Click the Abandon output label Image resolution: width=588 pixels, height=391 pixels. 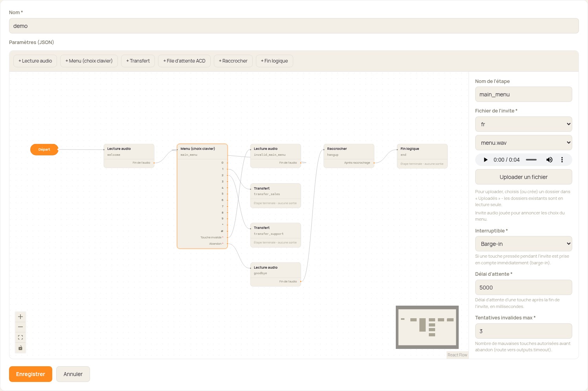coord(216,244)
